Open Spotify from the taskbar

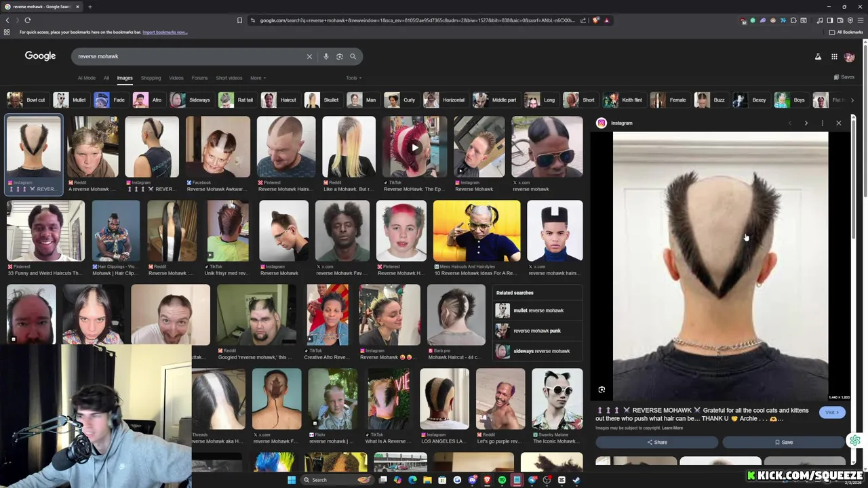(502, 480)
